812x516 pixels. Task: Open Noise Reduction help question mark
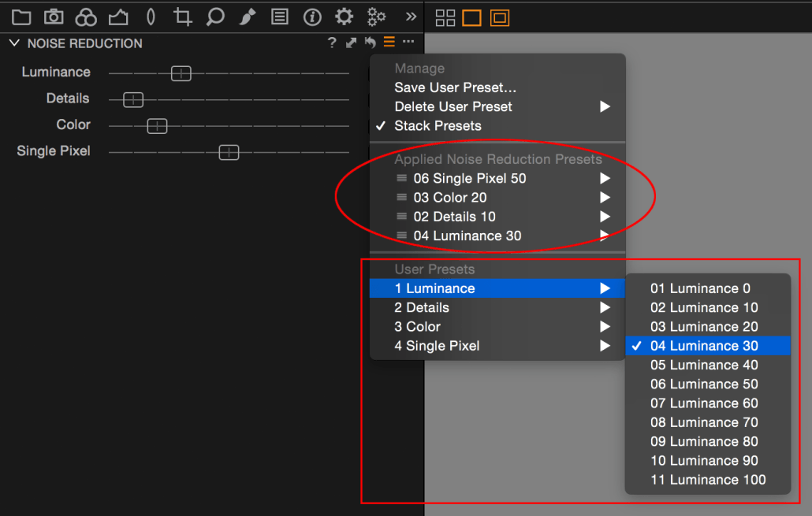[331, 43]
